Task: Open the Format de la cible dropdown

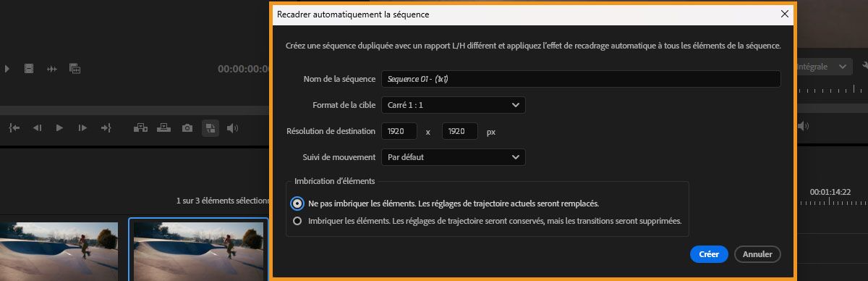Action: pos(454,105)
